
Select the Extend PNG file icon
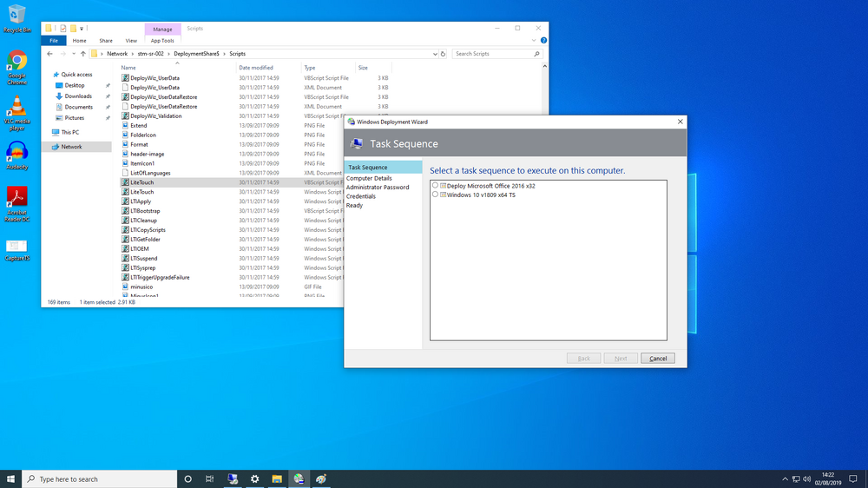(x=125, y=125)
